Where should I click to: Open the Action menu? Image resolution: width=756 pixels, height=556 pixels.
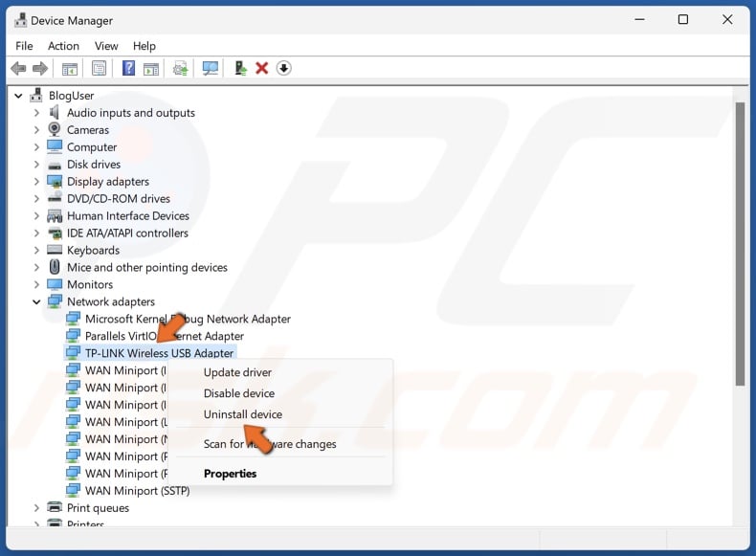click(63, 46)
